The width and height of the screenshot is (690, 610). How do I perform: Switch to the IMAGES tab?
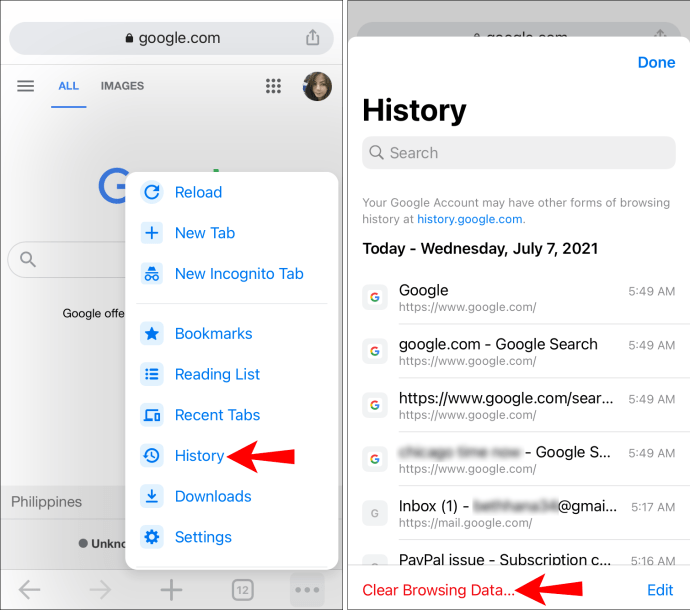(122, 86)
